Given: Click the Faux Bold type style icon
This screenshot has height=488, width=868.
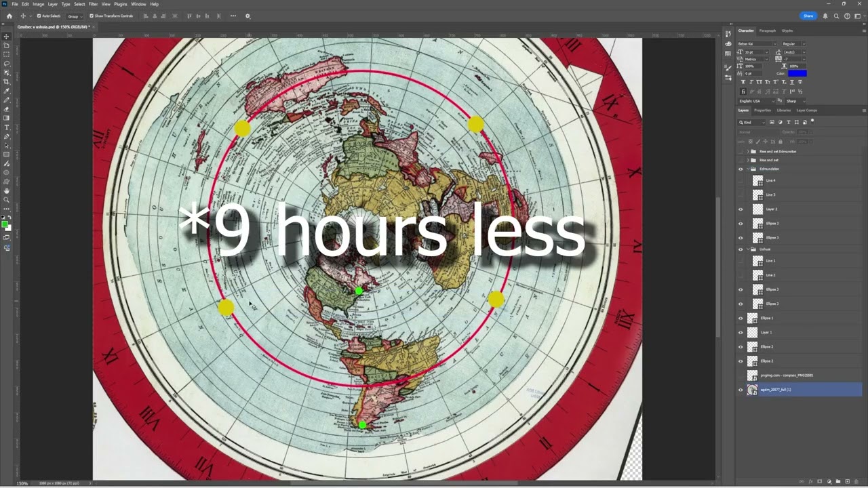Looking at the screenshot, I should (x=744, y=82).
